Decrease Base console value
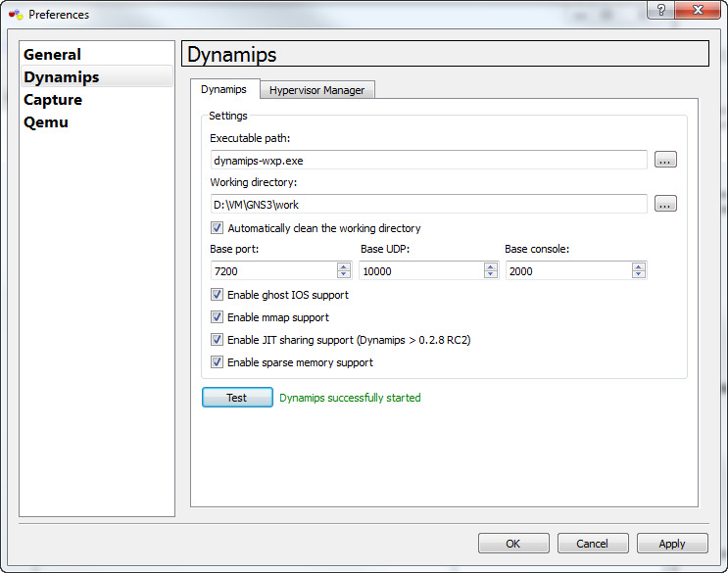The height and width of the screenshot is (573, 728). pyautogui.click(x=639, y=274)
